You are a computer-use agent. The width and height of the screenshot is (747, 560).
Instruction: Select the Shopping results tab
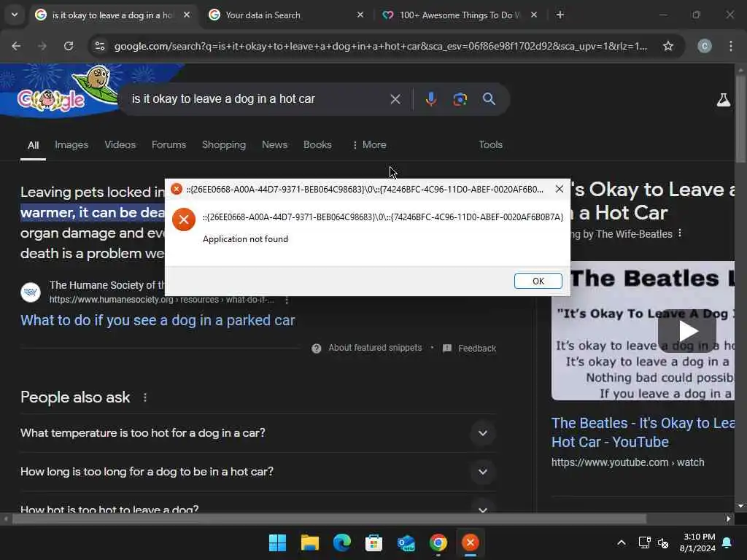point(224,145)
